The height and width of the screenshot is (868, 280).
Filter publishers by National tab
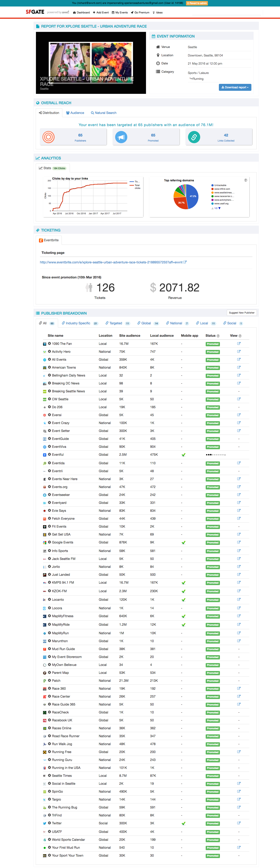(x=177, y=323)
